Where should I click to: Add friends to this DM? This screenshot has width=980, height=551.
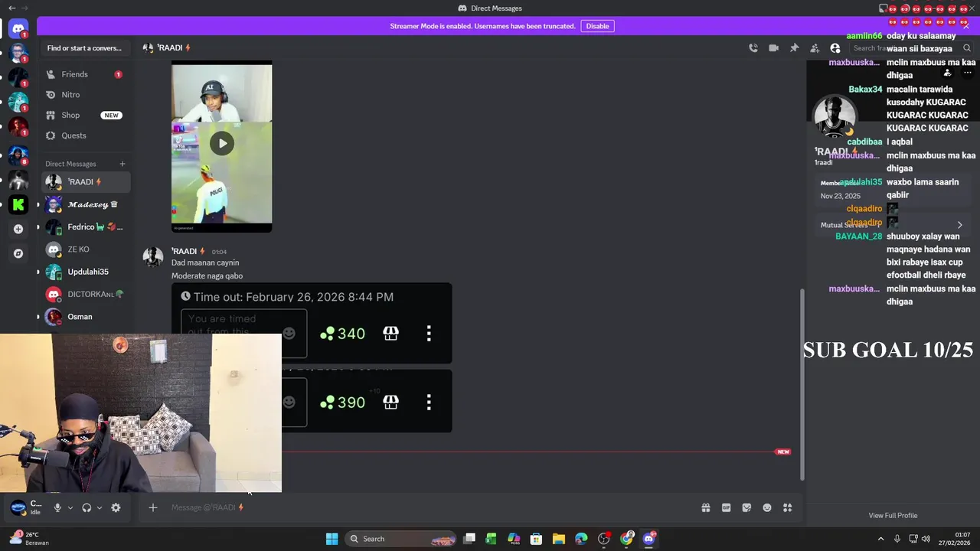[815, 47]
